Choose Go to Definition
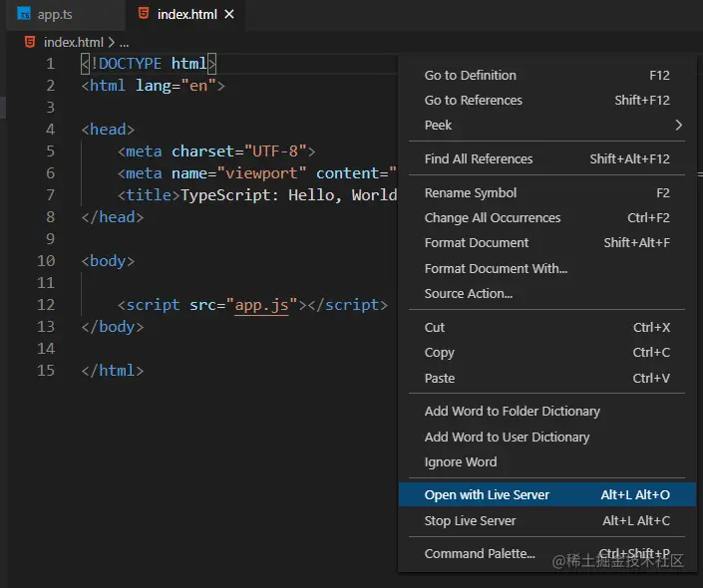Viewport: 703px width, 588px height. click(547, 76)
